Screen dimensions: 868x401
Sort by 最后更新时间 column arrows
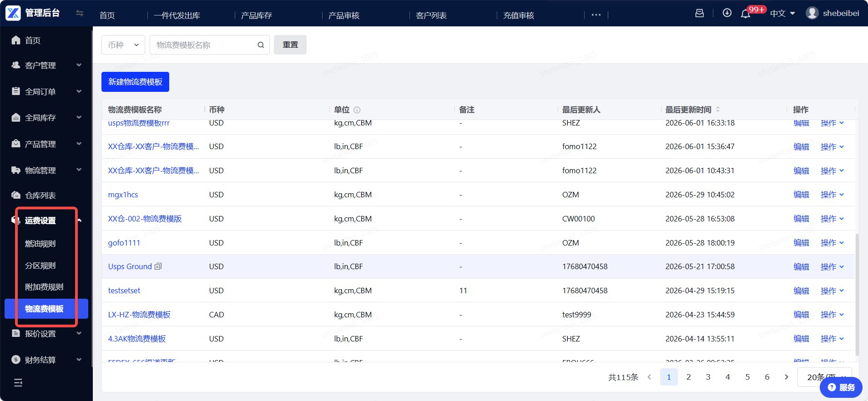click(x=718, y=110)
